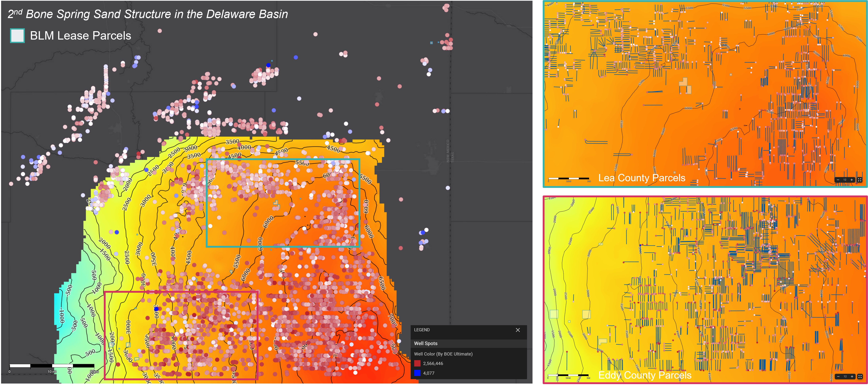This screenshot has height=387, width=868.
Task: Click the main map scale bar
Action: click(x=52, y=366)
